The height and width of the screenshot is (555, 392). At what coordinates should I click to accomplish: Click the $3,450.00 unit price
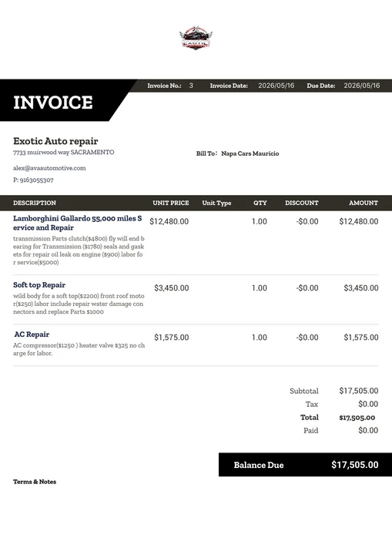click(x=171, y=288)
